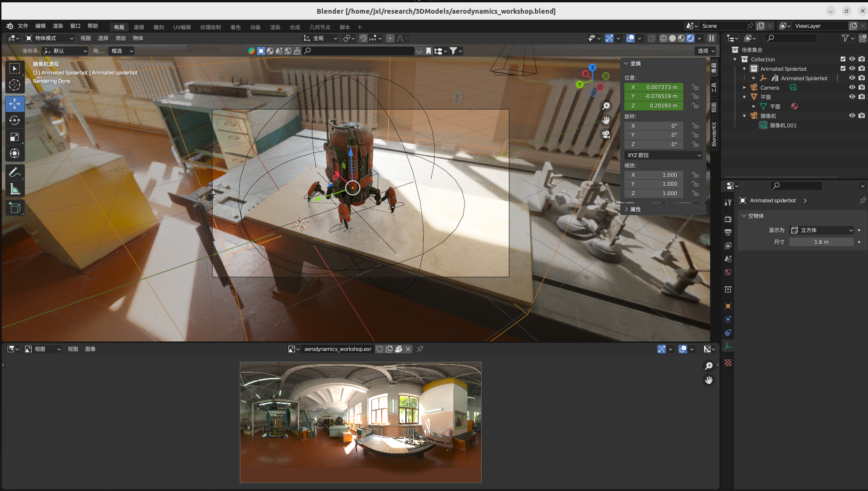Switch viewport to material preview shading

681,38
